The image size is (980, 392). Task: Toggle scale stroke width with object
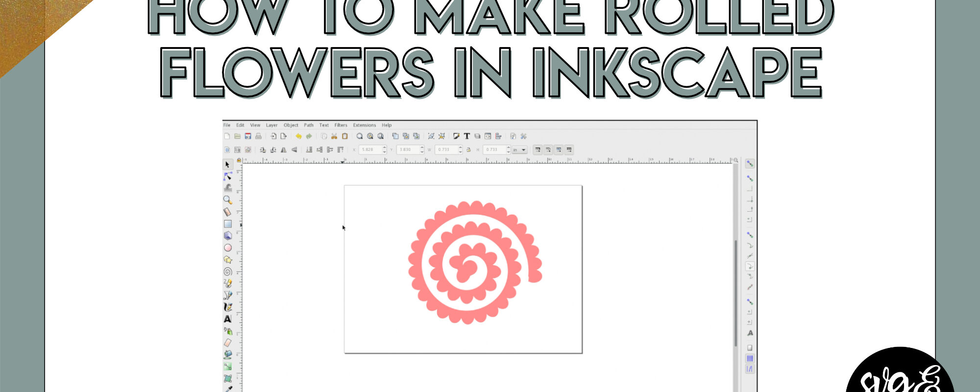[x=538, y=150]
